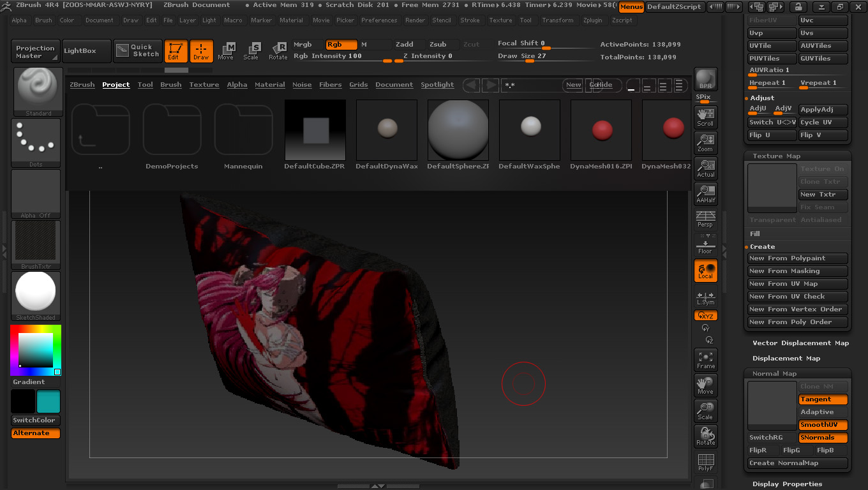This screenshot has height=490, width=868.
Task: Click the BPR render button
Action: pyautogui.click(x=705, y=79)
